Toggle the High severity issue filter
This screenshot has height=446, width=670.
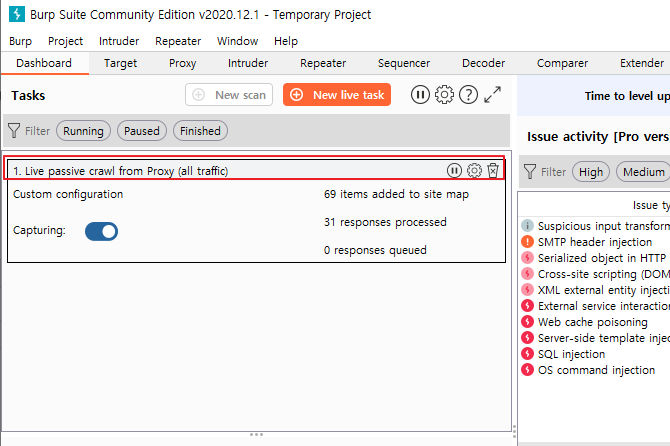coord(591,172)
